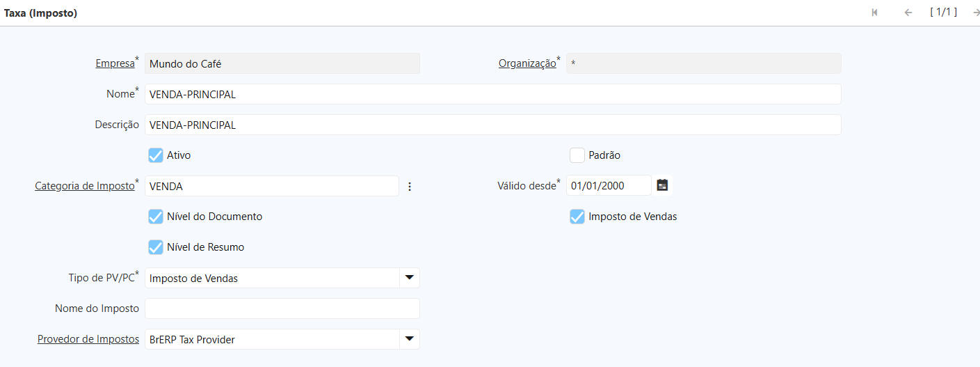Focus the Nome text field
980x367 pixels.
point(492,94)
